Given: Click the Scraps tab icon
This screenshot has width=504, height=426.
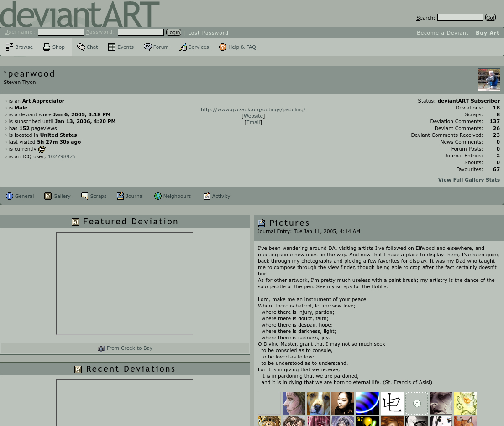Looking at the screenshot, I should pos(84,196).
